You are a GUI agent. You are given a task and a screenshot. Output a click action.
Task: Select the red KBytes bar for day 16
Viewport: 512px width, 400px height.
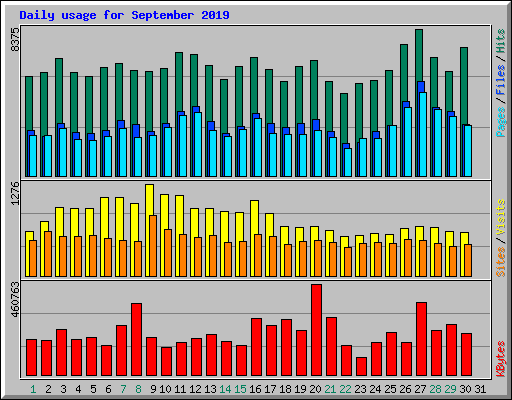[256, 347]
